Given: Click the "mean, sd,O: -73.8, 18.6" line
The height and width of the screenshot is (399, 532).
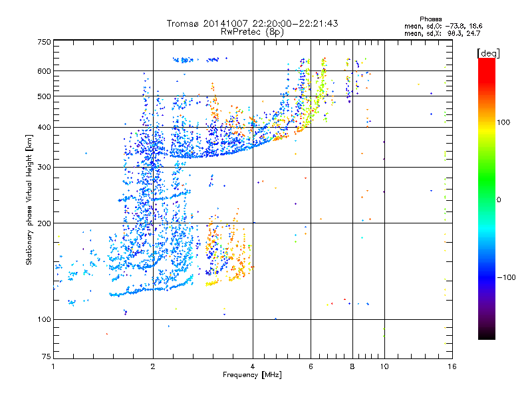Looking at the screenshot, I should pyautogui.click(x=443, y=26).
